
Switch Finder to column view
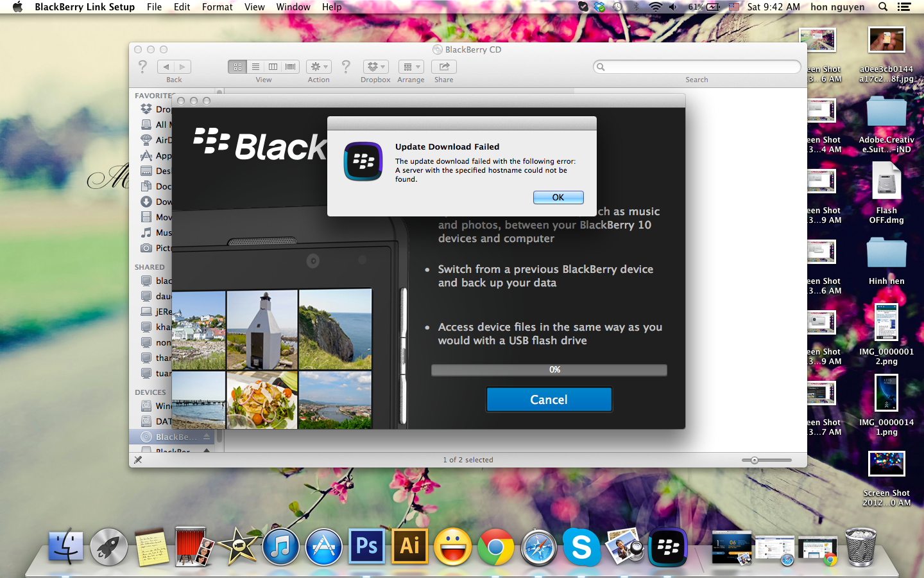(x=273, y=67)
